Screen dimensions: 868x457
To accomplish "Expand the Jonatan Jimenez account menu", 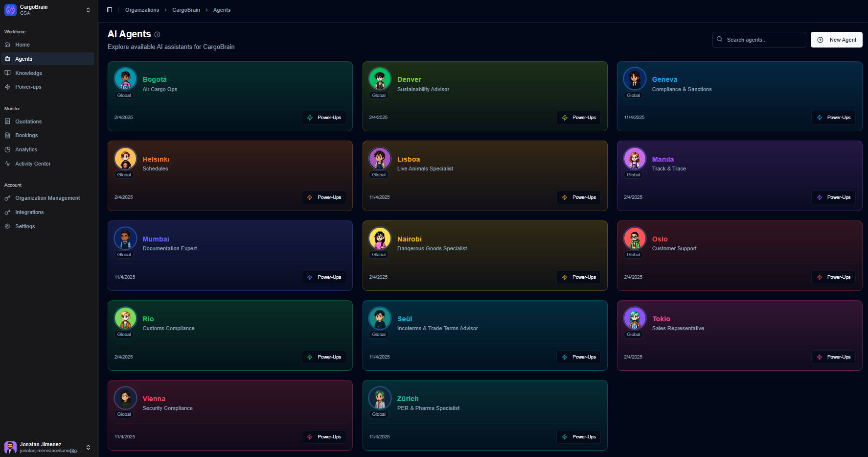I will [x=88, y=447].
